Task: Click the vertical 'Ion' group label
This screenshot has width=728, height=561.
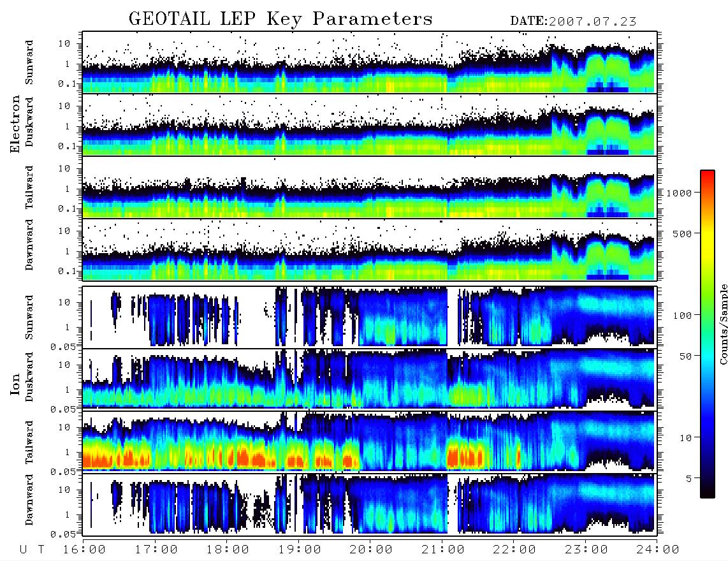Action: 15,384
